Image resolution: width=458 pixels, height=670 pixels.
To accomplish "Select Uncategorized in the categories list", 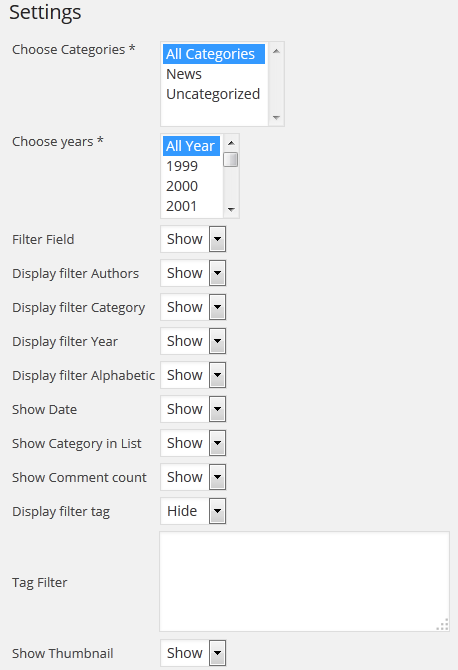I will [214, 94].
